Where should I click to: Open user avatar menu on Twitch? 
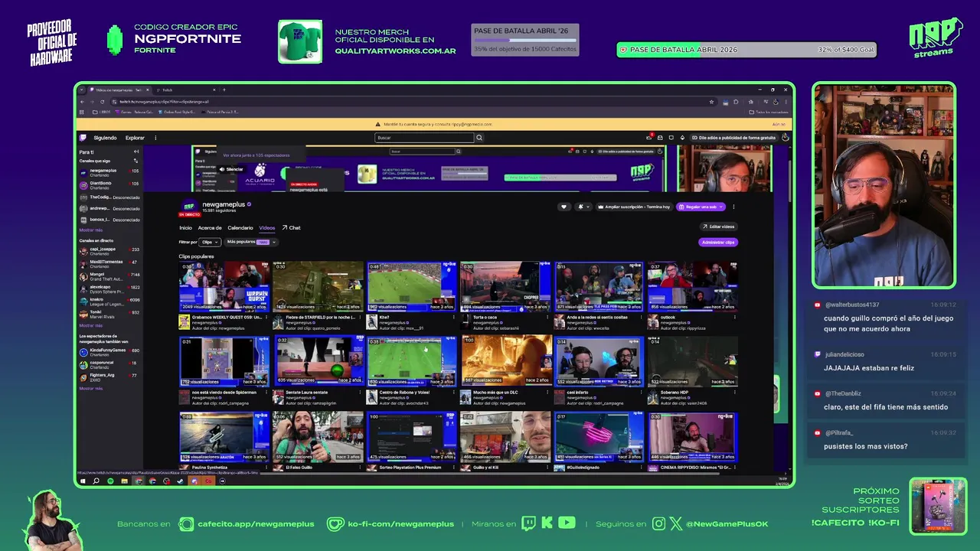[786, 137]
